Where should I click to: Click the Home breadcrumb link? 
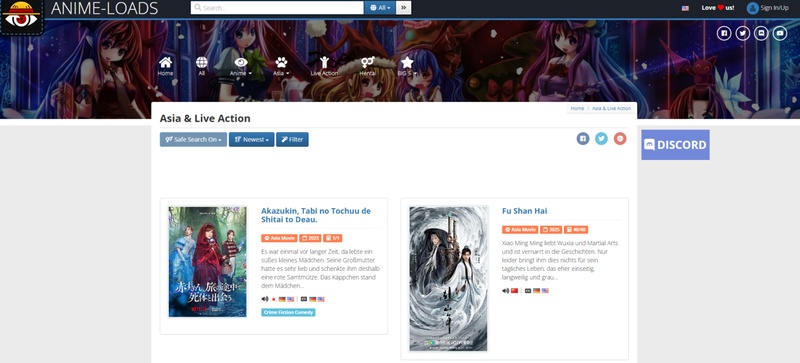[577, 108]
